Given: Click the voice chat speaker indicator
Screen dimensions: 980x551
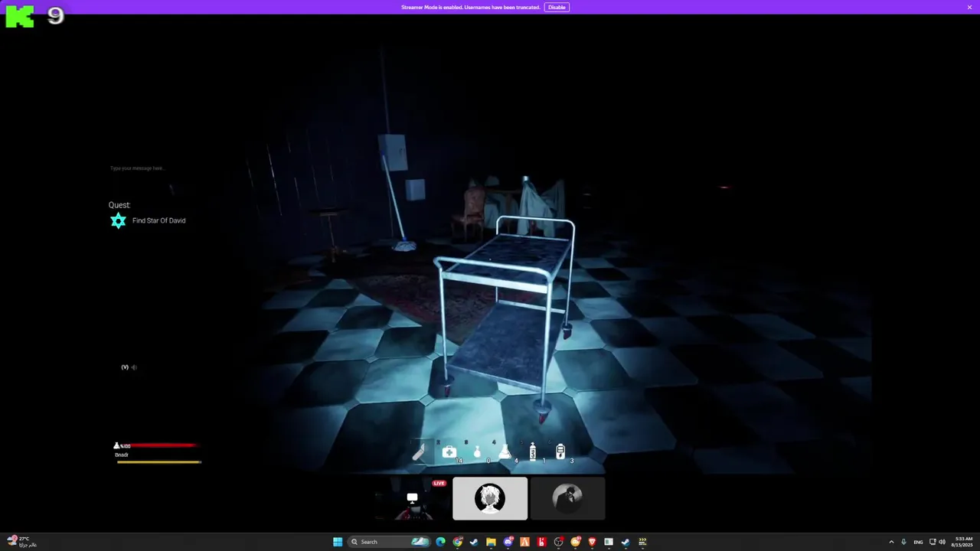Looking at the screenshot, I should pos(134,367).
